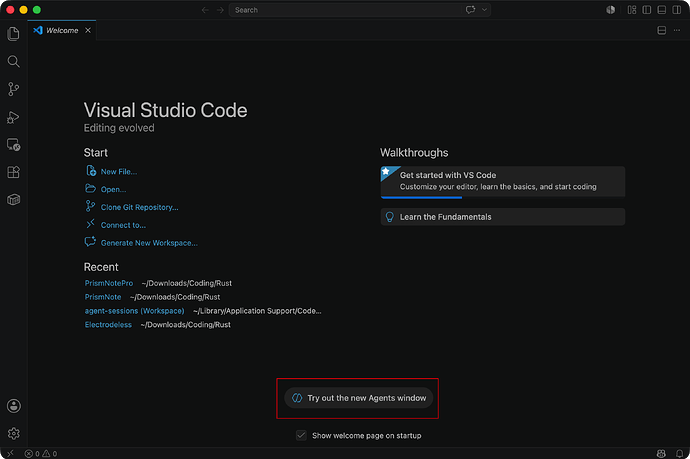Expand the chat dropdown arrow in title bar
The width and height of the screenshot is (690, 459).
pyautogui.click(x=484, y=10)
